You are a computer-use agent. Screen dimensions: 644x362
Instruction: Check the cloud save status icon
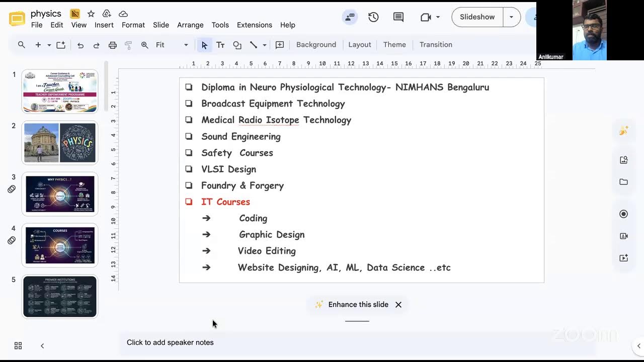click(x=123, y=14)
